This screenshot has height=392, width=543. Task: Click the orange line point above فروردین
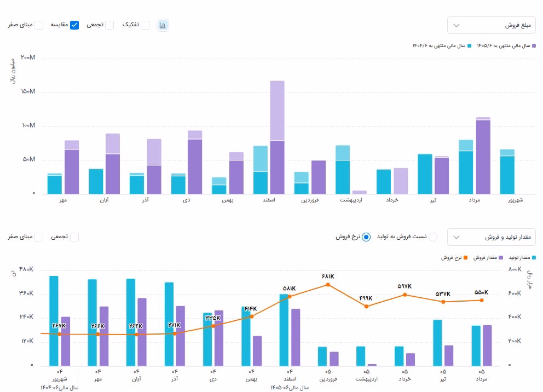(328, 285)
